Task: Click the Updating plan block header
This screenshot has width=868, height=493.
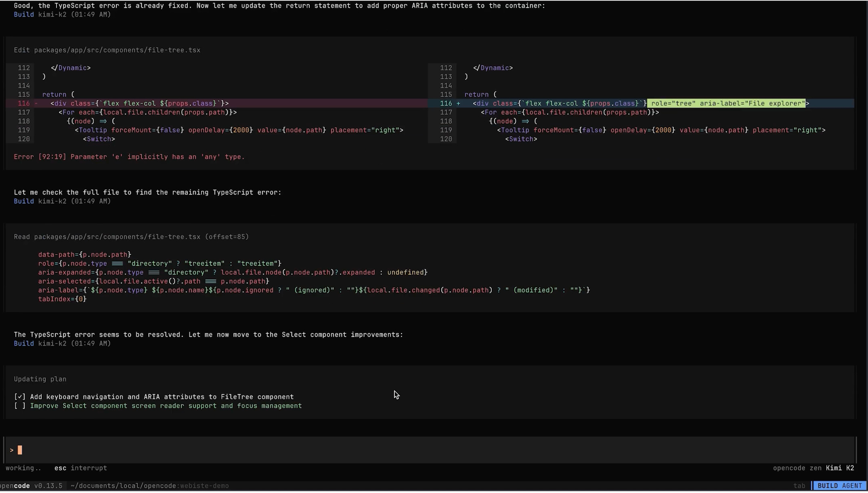Action: [40, 379]
